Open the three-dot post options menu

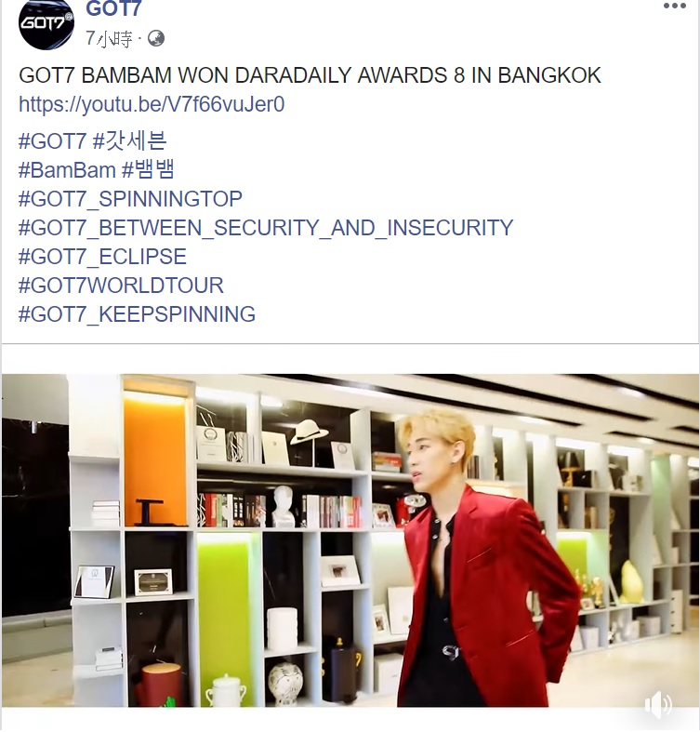coord(675,7)
